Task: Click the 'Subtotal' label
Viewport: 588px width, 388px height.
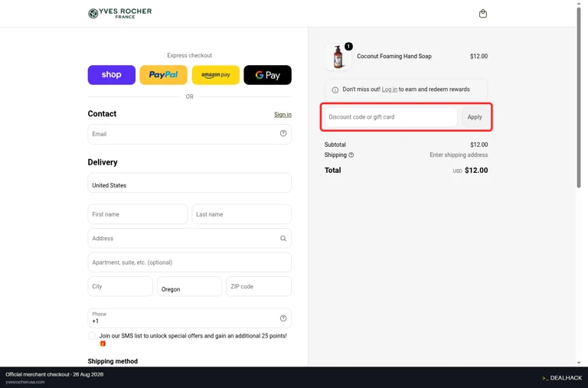Action: click(x=335, y=145)
